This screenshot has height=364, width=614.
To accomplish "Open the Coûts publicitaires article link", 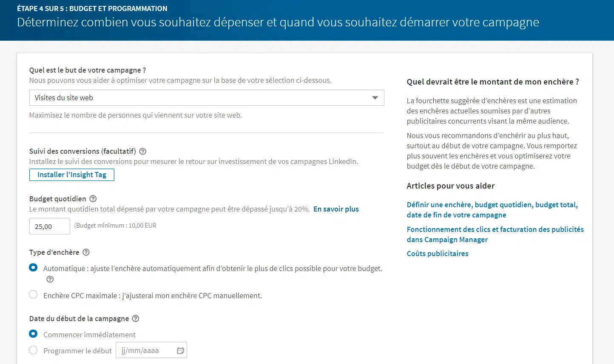I will pyautogui.click(x=438, y=254).
